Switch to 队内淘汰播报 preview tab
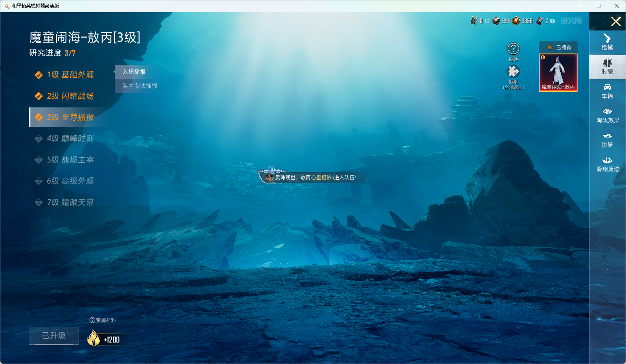Screen dimensions: 626x364 (140, 86)
